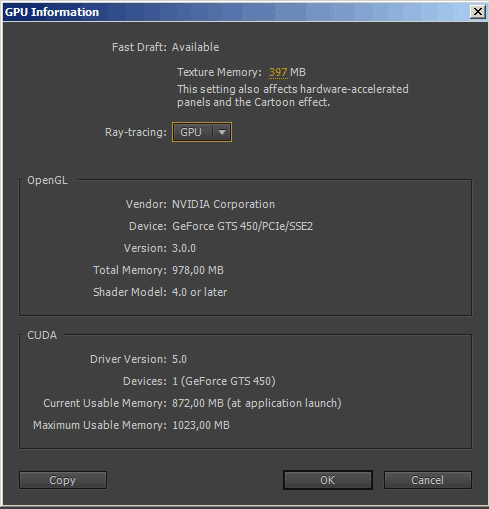The width and height of the screenshot is (489, 509).
Task: Click the 1023,00 MB maximum usable memory
Action: (201, 425)
